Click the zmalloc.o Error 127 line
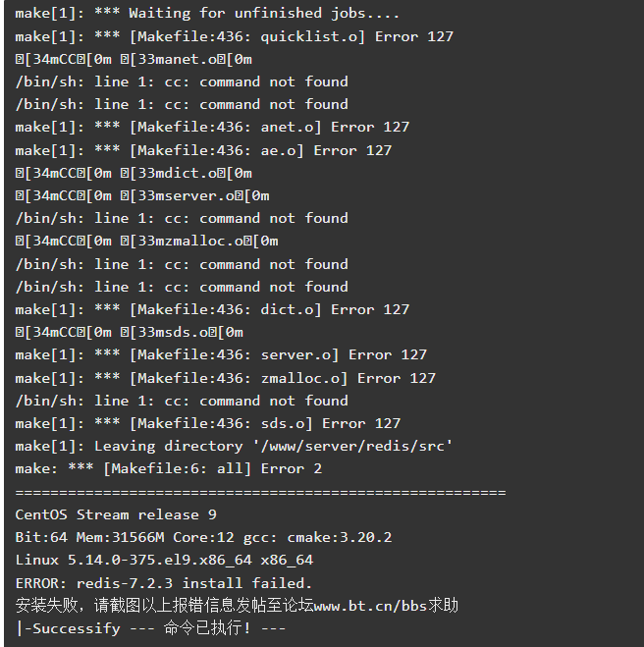The height and width of the screenshot is (647, 644). (225, 378)
